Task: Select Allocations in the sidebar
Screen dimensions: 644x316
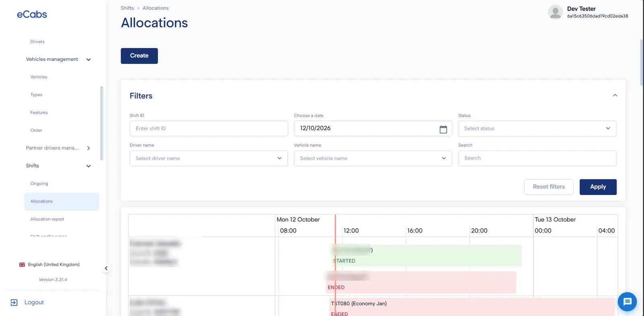Action: point(62,201)
